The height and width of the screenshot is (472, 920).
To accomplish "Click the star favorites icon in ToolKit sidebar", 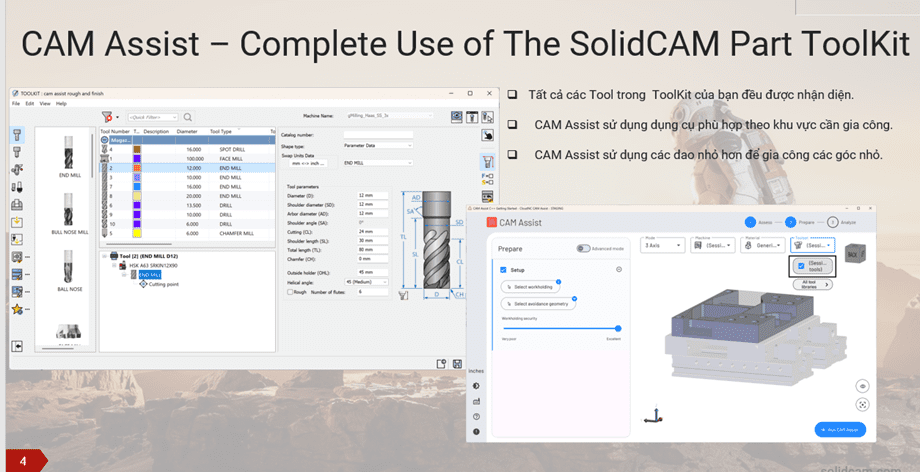I will click(x=17, y=309).
